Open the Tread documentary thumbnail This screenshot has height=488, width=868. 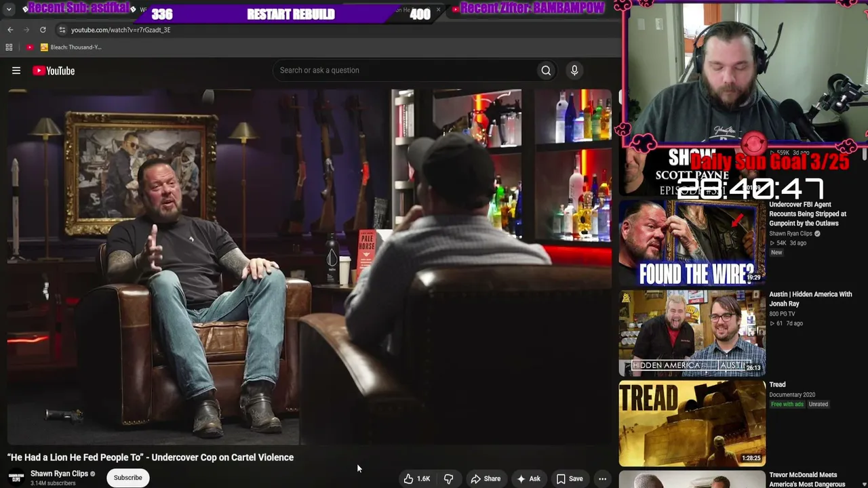(692, 423)
